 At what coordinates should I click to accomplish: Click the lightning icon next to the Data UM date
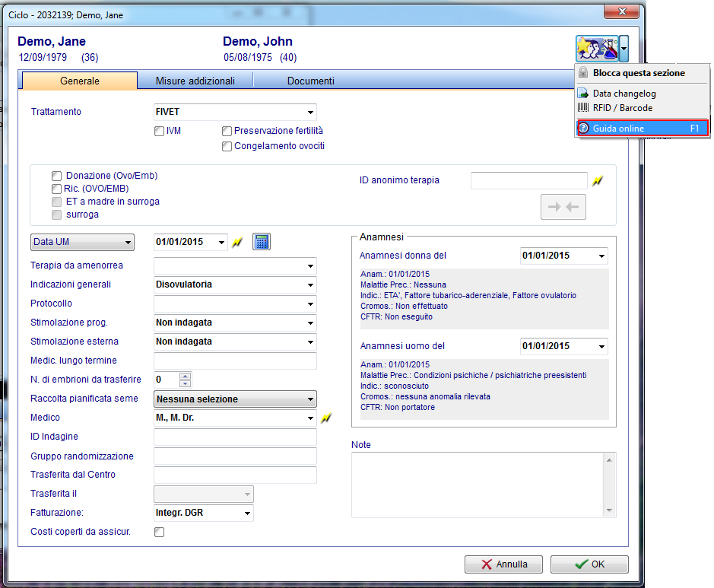pyautogui.click(x=237, y=243)
